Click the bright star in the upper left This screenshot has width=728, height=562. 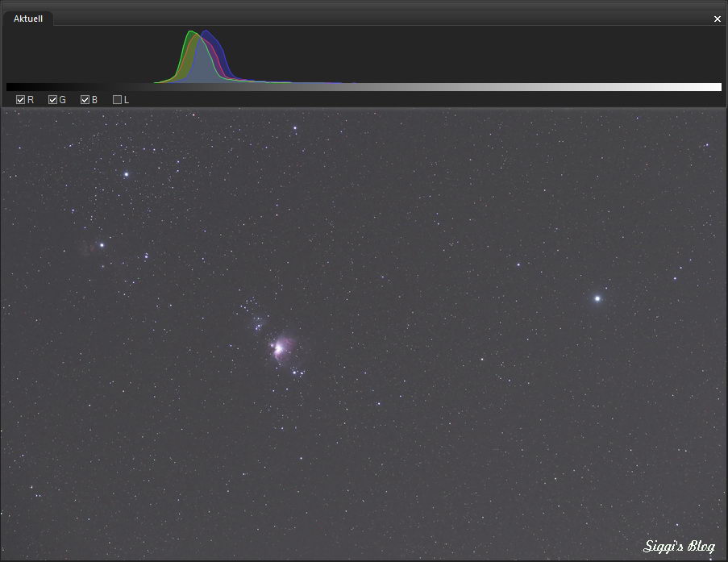(x=126, y=174)
